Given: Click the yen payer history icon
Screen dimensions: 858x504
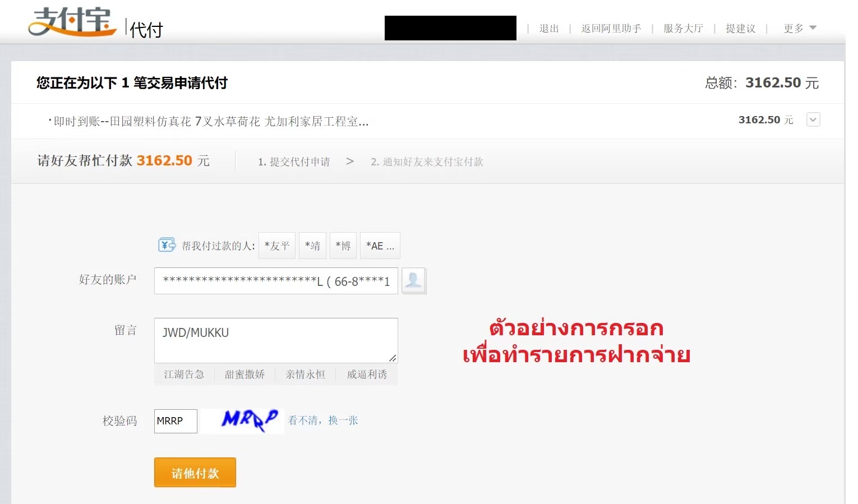Looking at the screenshot, I should pyautogui.click(x=167, y=245).
